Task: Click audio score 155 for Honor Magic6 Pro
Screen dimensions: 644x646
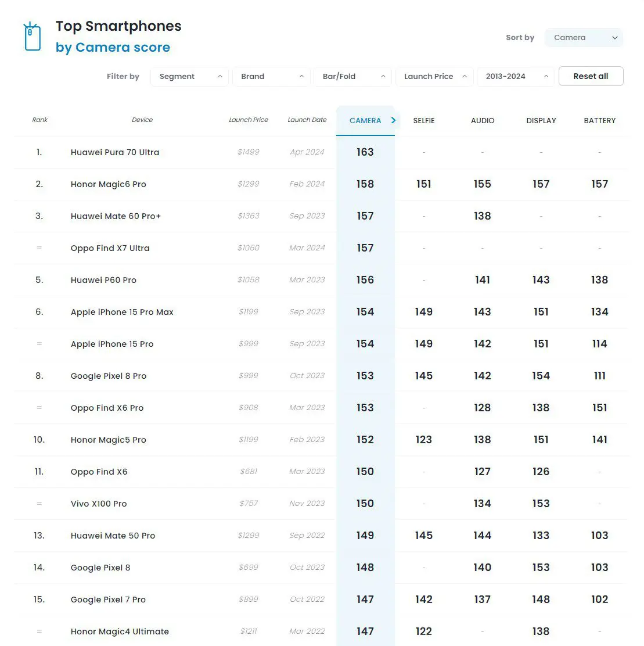Action: pos(482,184)
